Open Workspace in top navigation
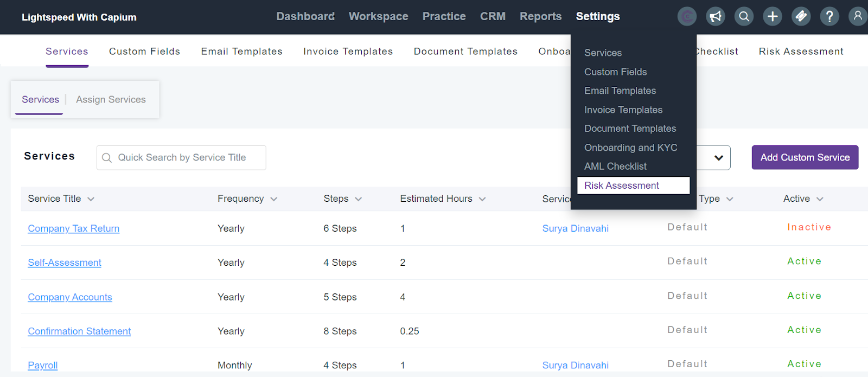Image resolution: width=868 pixels, height=377 pixels. click(379, 16)
